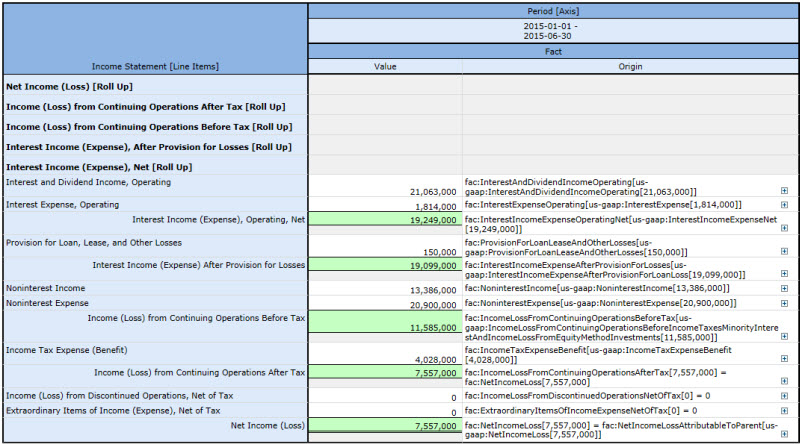Expand the Continuing Operations Before Tax plus icon
This screenshot has width=800, height=444.
(x=784, y=336)
